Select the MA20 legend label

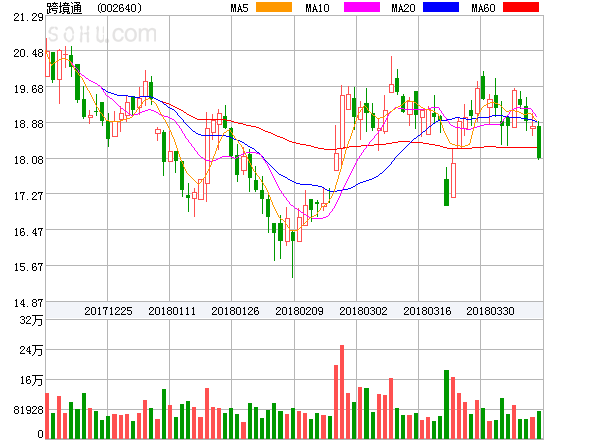[x=403, y=8]
